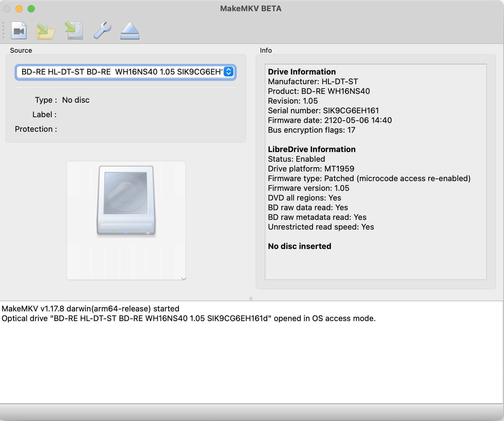Click the 'No disc inserted' text
Viewport: 504px width, 421px height.
(x=299, y=246)
